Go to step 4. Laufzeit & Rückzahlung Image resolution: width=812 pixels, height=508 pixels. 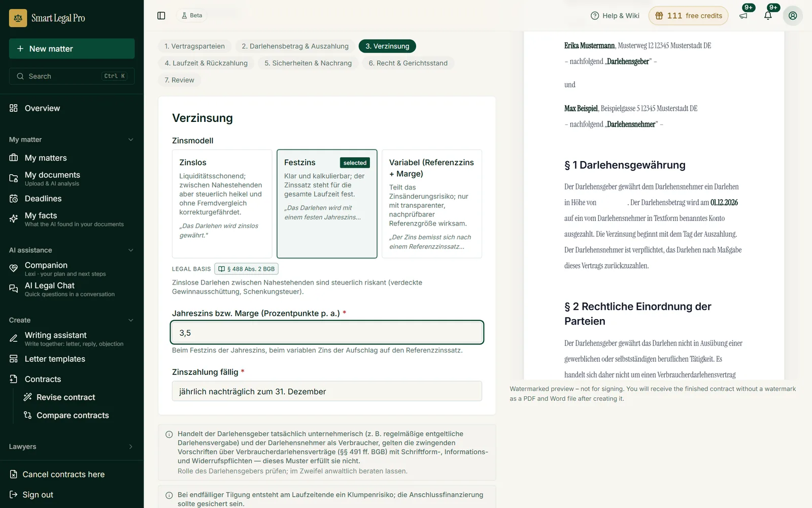tap(206, 63)
